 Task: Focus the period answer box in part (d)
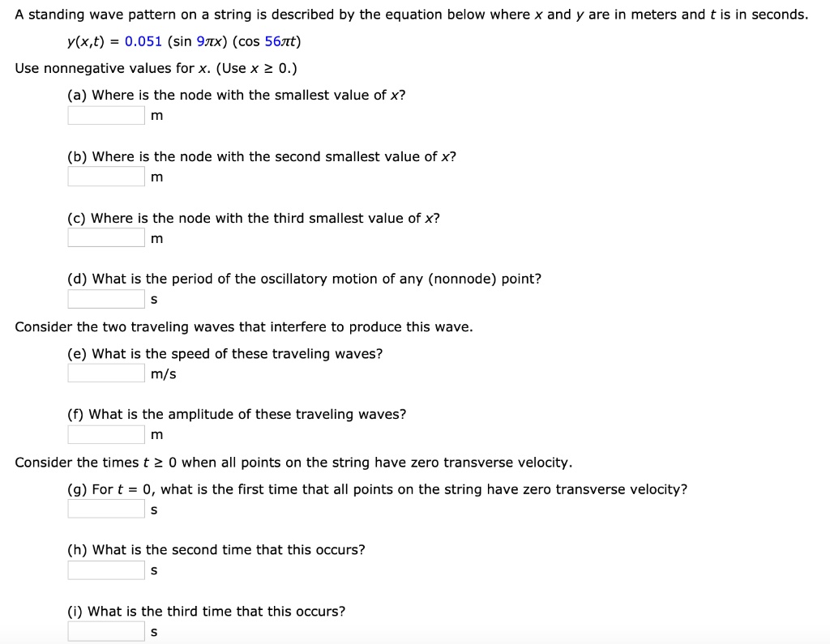[x=106, y=298]
